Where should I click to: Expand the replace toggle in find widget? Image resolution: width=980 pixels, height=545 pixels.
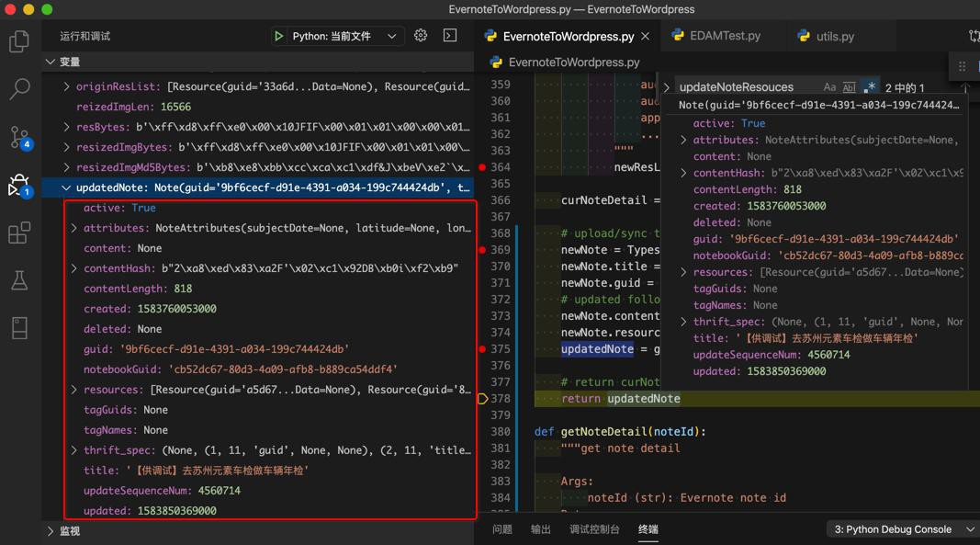667,87
